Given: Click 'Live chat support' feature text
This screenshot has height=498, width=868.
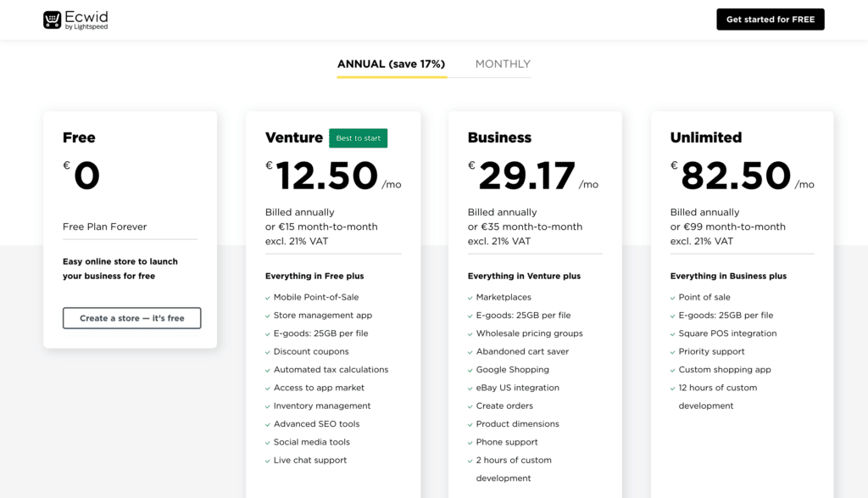Looking at the screenshot, I should [310, 460].
